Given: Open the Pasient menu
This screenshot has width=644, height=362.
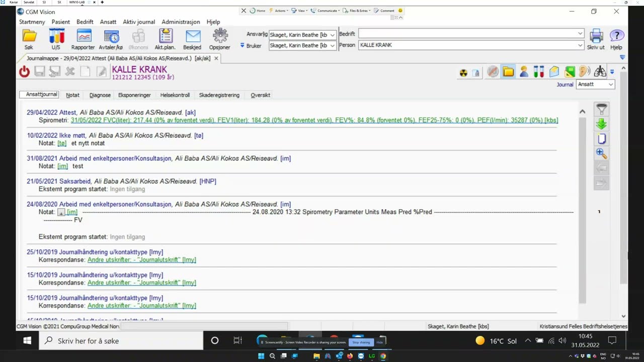Looking at the screenshot, I should pyautogui.click(x=61, y=22).
